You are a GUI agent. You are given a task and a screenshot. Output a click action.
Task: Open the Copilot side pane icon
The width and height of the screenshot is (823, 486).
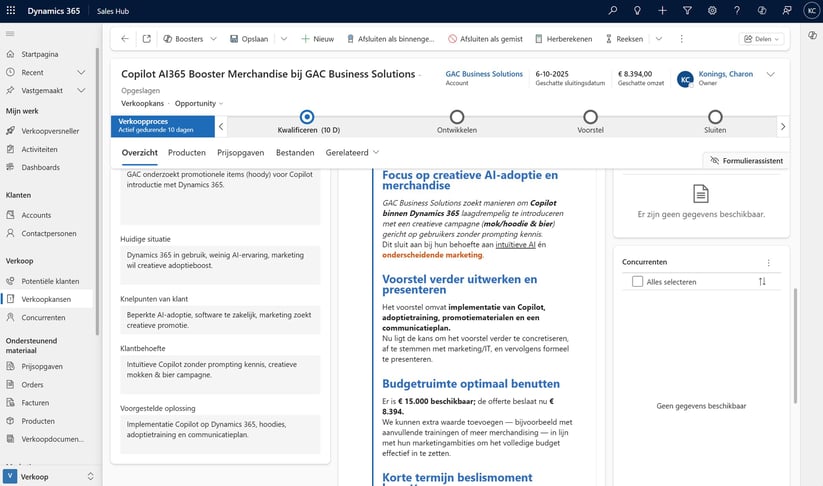813,35
